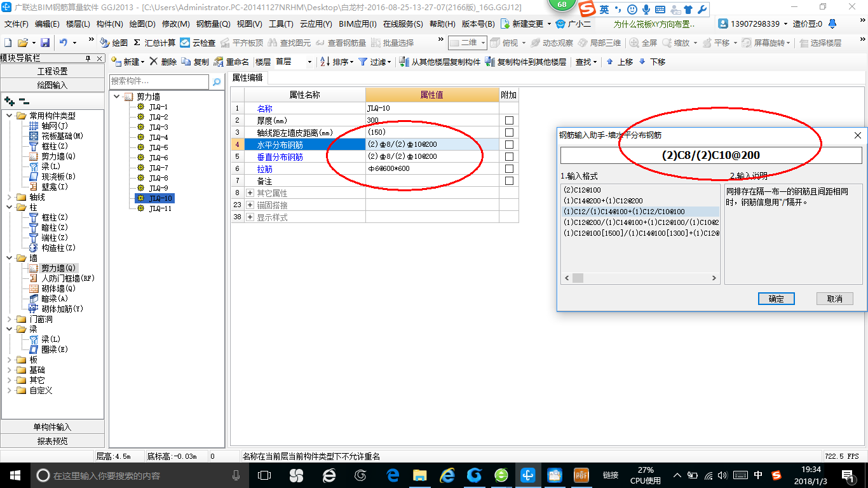Viewport: 868px width, 488px height.
Task: Click 取消 in rebar input dialog
Action: 834,299
